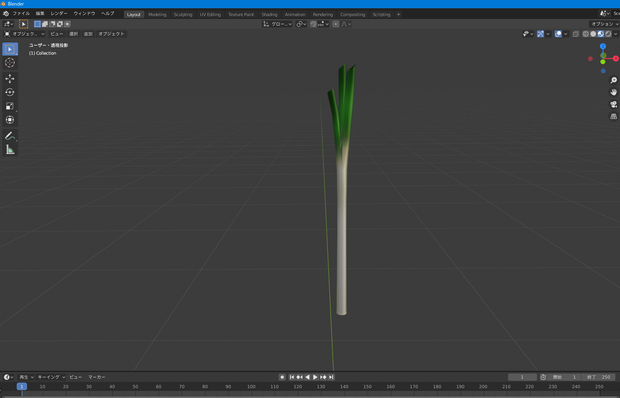Open the レンダー menu
The image size is (620, 398).
59,14
